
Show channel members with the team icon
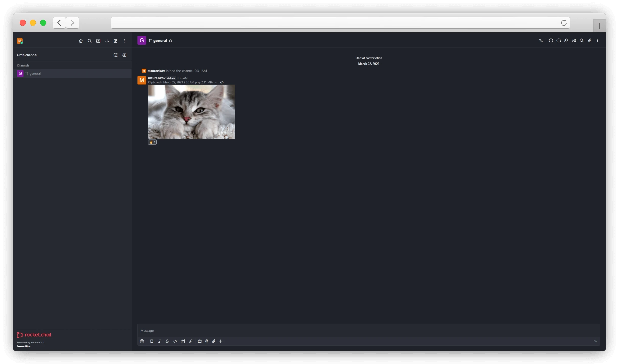(x=574, y=40)
